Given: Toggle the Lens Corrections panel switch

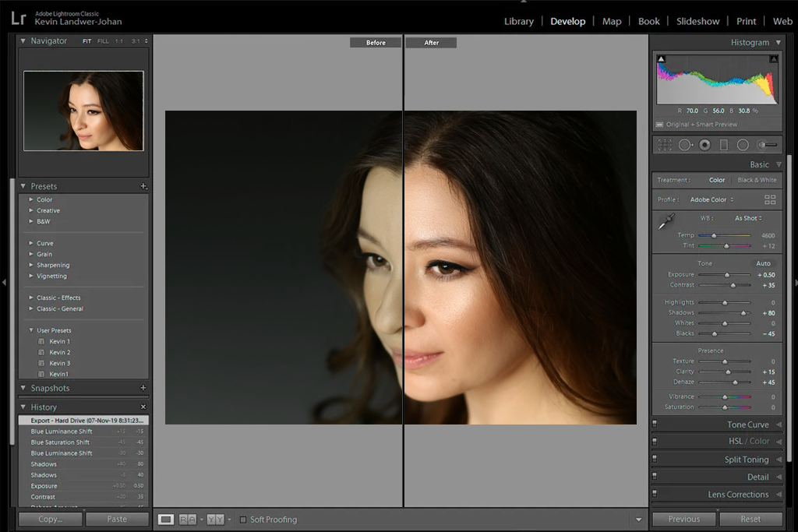Looking at the screenshot, I should pos(655,494).
